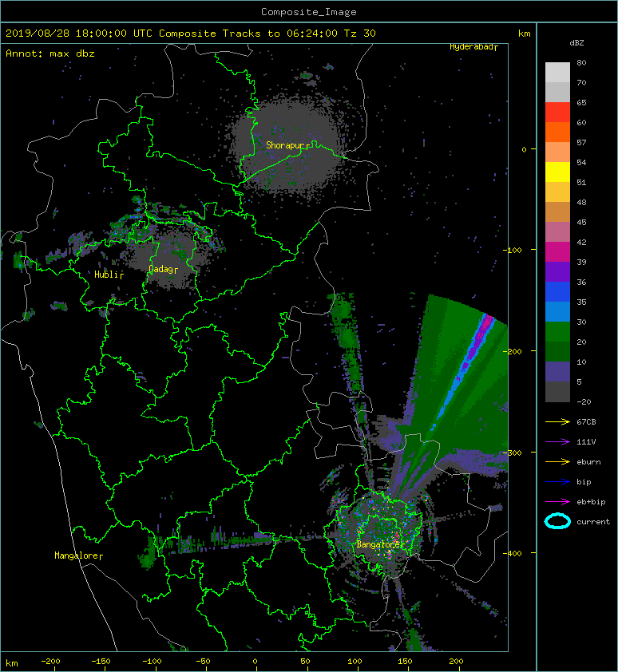This screenshot has height=672, width=618.
Task: Pick the green swatch between 30 and 20
Action: click(x=557, y=332)
